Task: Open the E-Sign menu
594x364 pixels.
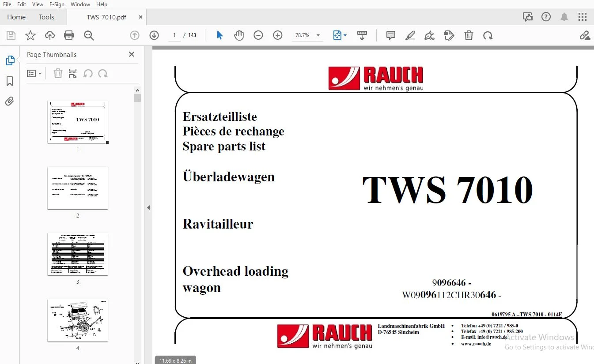Action: point(57,4)
